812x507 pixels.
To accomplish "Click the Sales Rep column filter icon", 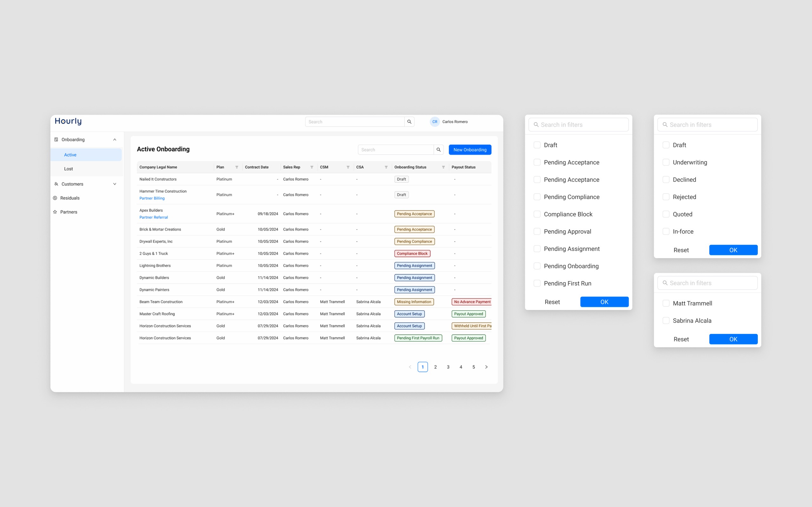I will pos(311,167).
